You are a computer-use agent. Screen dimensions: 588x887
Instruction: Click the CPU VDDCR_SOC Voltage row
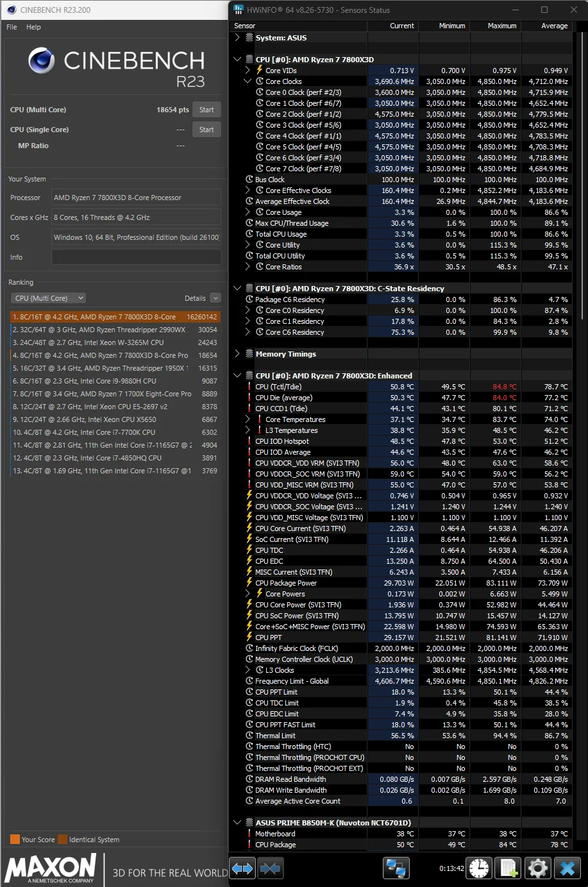pyautogui.click(x=401, y=507)
